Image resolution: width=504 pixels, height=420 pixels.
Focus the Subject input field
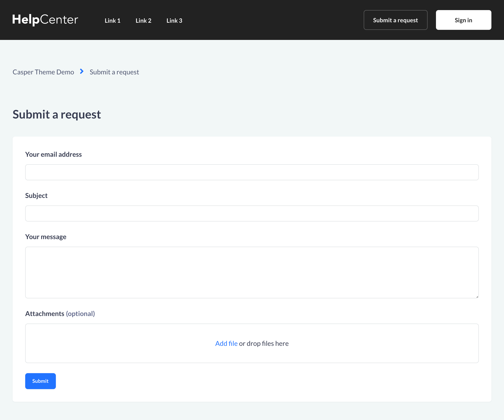click(x=252, y=213)
